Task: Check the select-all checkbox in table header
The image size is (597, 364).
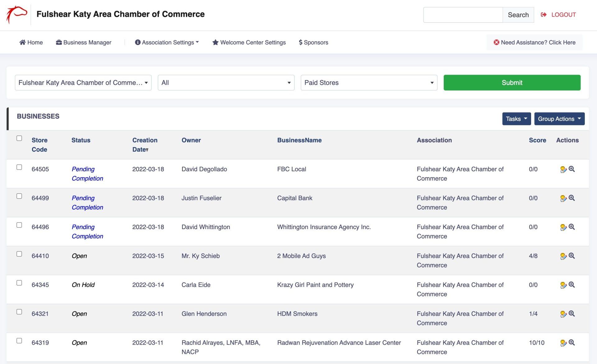Action: pos(19,138)
